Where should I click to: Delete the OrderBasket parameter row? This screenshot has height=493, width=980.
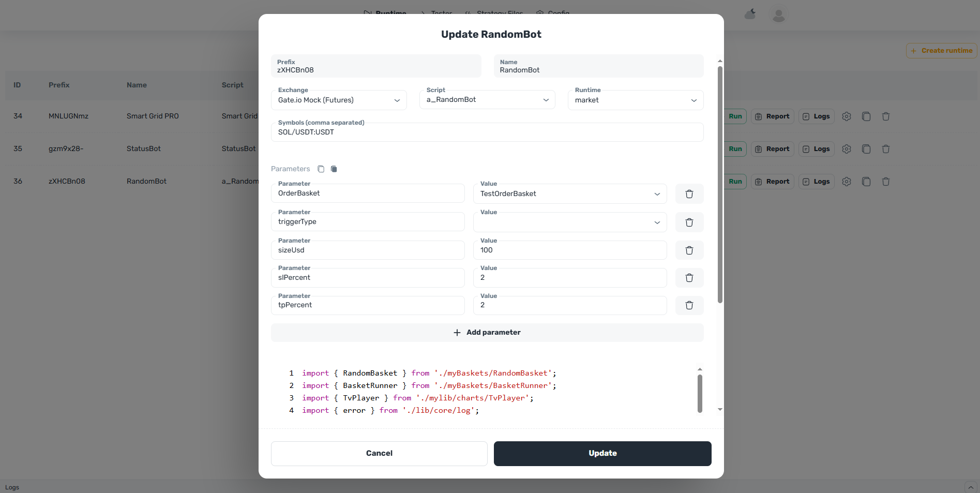click(689, 194)
